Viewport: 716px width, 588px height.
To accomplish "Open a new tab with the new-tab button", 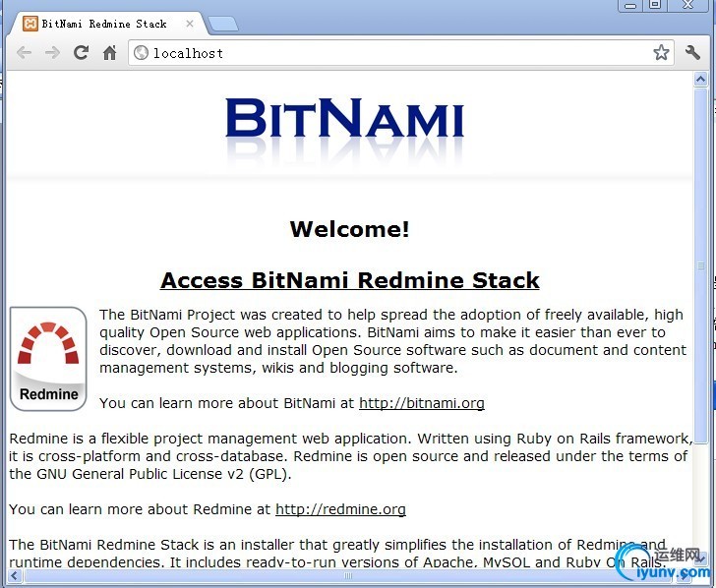I will tap(223, 25).
